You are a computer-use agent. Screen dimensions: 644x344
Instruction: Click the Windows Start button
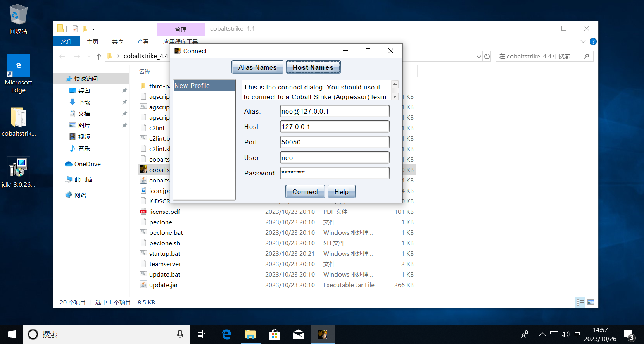pos(12,334)
